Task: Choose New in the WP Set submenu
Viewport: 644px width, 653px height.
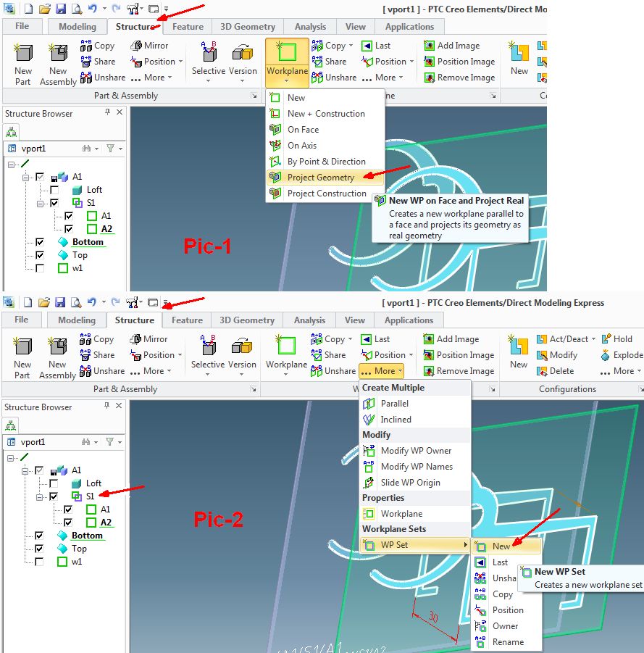Action: 506,546
